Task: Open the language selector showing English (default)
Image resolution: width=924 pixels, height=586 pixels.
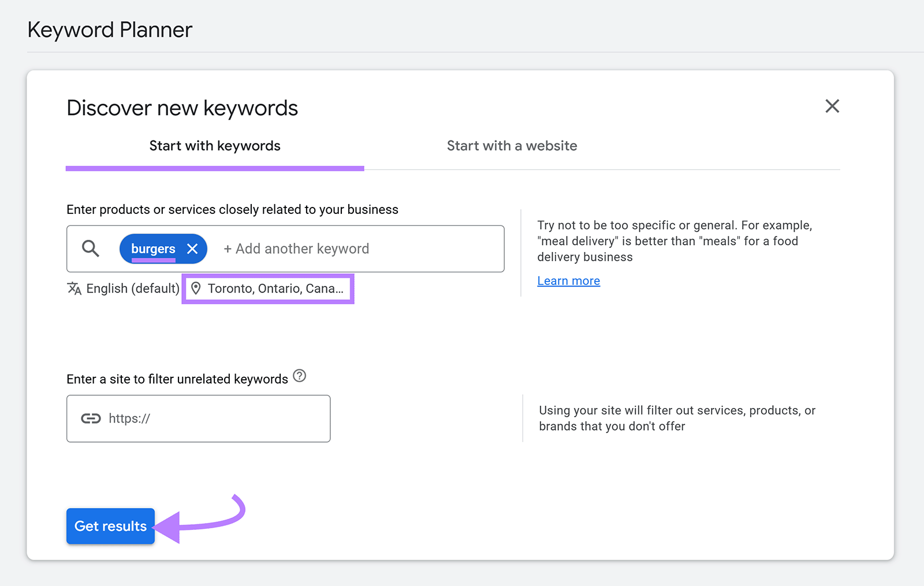Action: click(133, 288)
